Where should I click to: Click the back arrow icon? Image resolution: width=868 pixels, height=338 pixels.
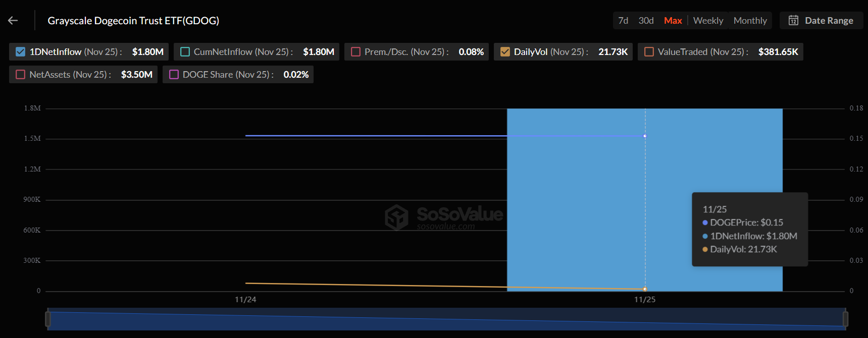13,21
